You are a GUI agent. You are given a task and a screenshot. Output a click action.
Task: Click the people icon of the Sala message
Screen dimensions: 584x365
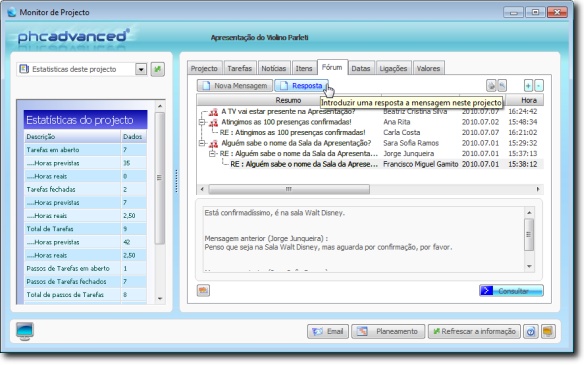coord(213,143)
